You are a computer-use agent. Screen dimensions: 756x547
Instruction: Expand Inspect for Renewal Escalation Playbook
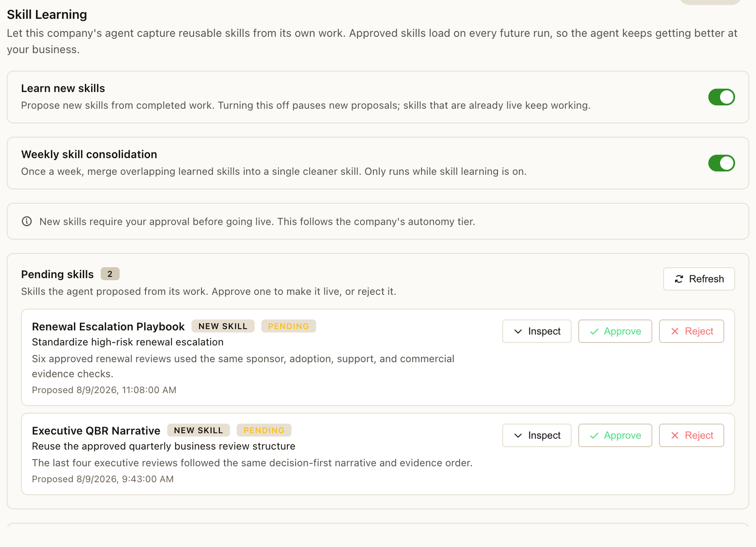coord(537,331)
